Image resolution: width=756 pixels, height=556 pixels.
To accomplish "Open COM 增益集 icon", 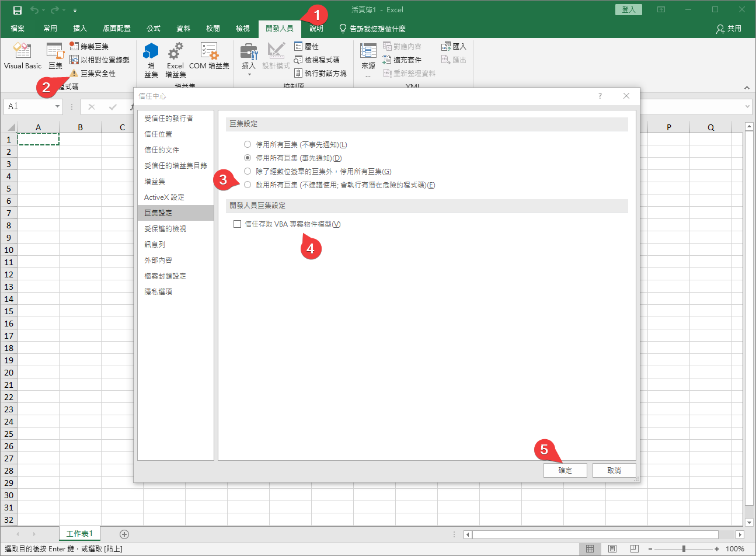I will pos(209,53).
